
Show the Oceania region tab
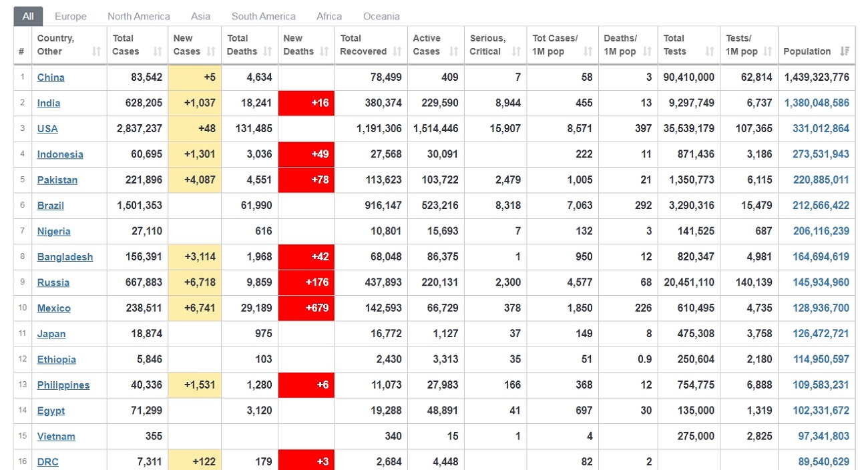[381, 16]
